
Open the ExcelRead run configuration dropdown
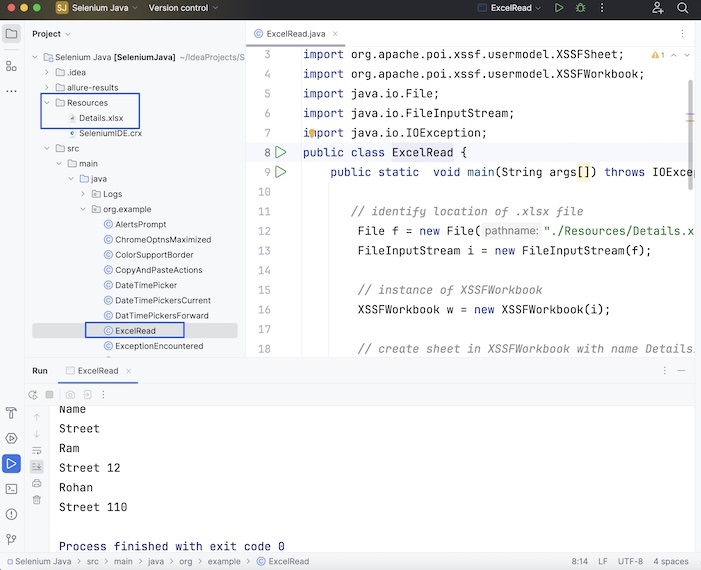515,8
